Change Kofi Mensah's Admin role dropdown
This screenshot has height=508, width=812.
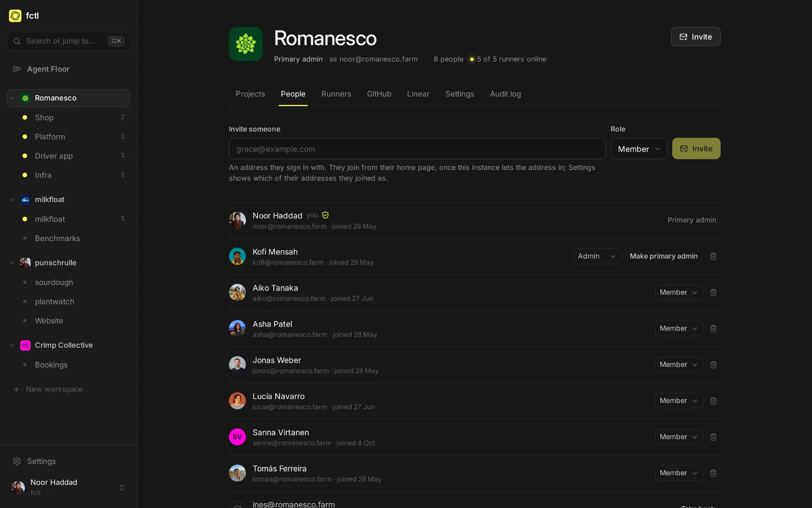(x=597, y=256)
